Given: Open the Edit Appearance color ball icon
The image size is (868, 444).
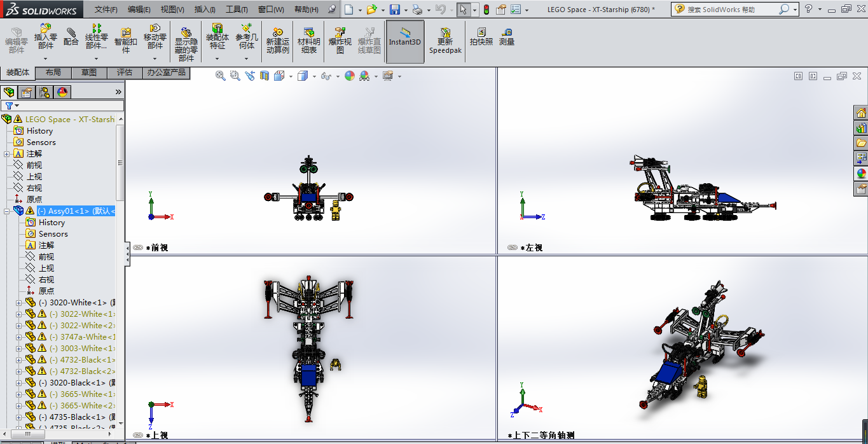Looking at the screenshot, I should [x=350, y=76].
